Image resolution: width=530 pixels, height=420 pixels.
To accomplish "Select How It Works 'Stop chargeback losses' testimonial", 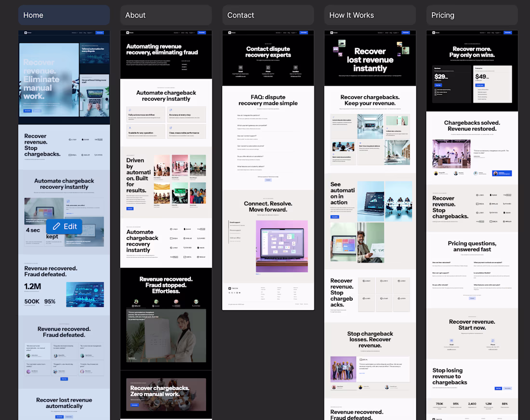I will (370, 360).
